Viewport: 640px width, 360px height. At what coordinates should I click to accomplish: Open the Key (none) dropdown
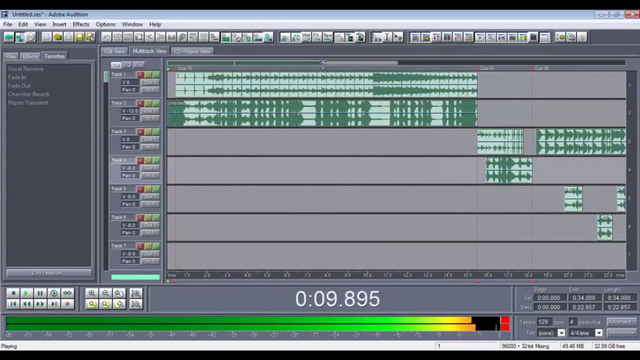coord(561,333)
